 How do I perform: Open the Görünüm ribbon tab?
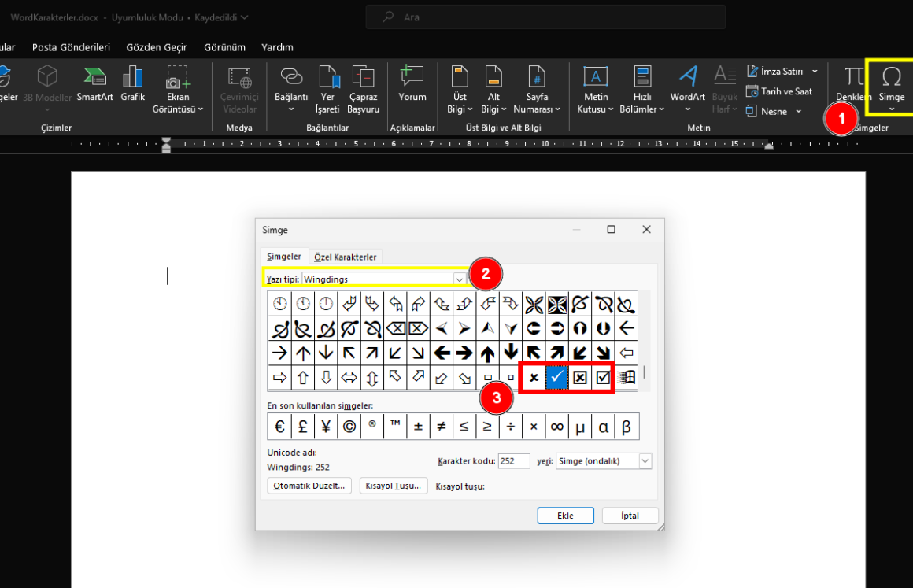point(225,47)
